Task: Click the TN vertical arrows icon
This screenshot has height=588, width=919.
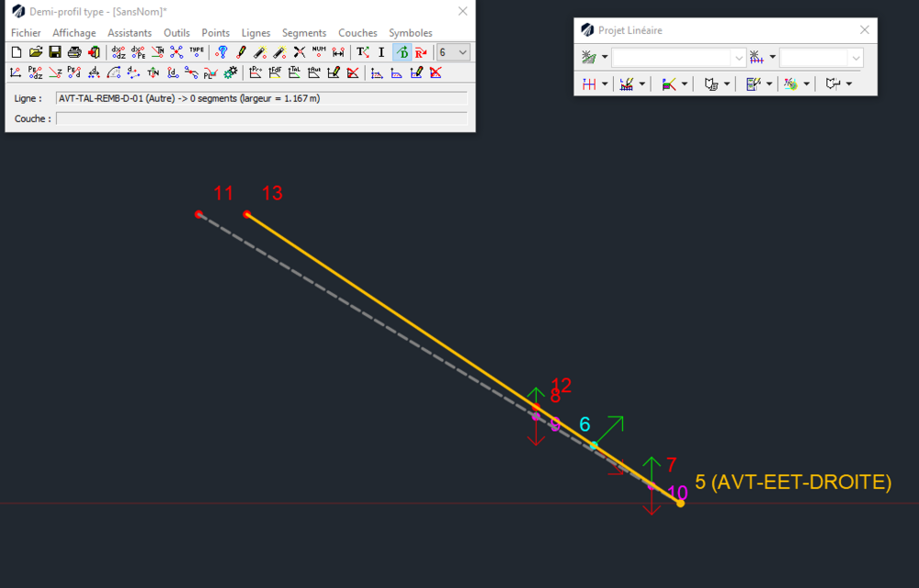Action: click(x=153, y=73)
